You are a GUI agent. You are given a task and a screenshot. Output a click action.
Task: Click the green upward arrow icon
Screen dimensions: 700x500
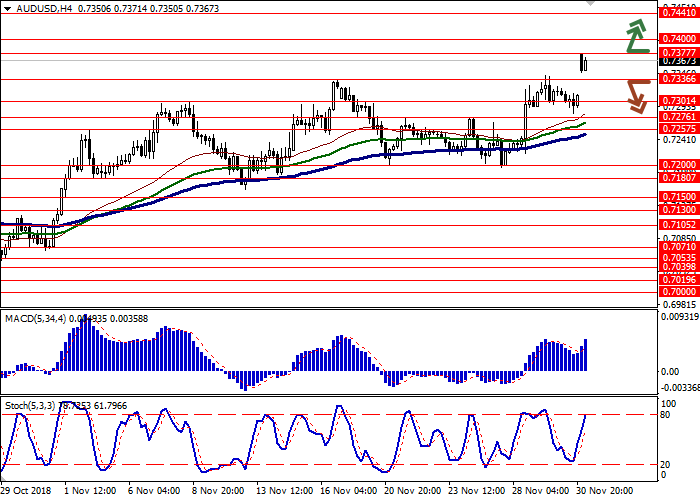point(636,35)
